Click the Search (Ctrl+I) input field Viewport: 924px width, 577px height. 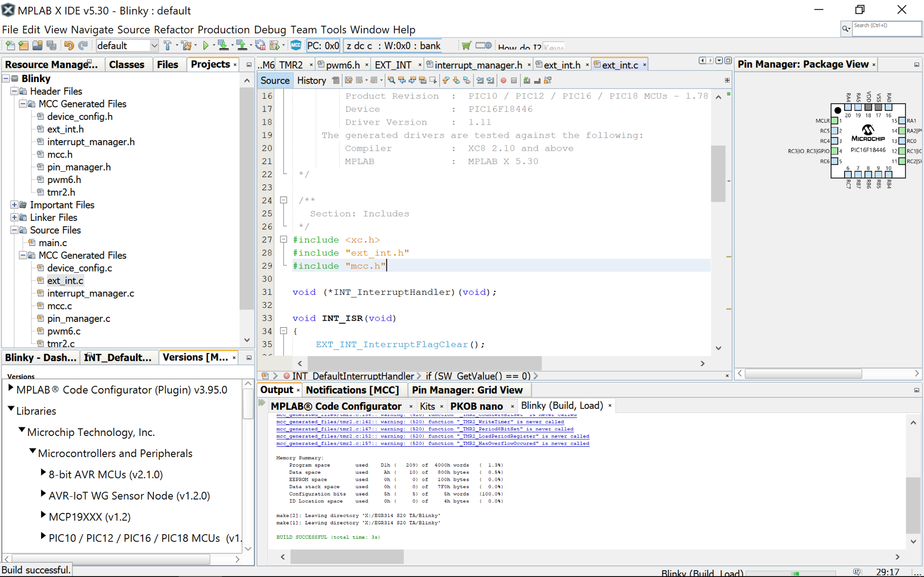887,28
